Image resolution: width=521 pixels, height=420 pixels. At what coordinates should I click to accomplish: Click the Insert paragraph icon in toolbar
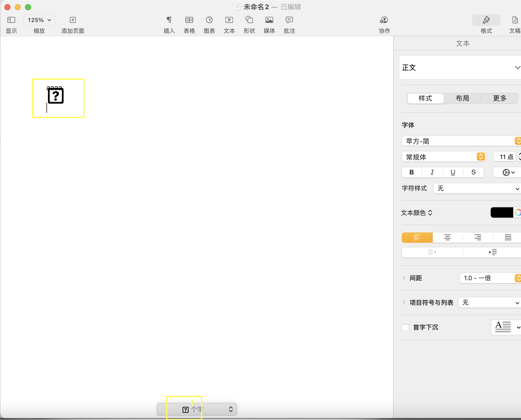(169, 20)
